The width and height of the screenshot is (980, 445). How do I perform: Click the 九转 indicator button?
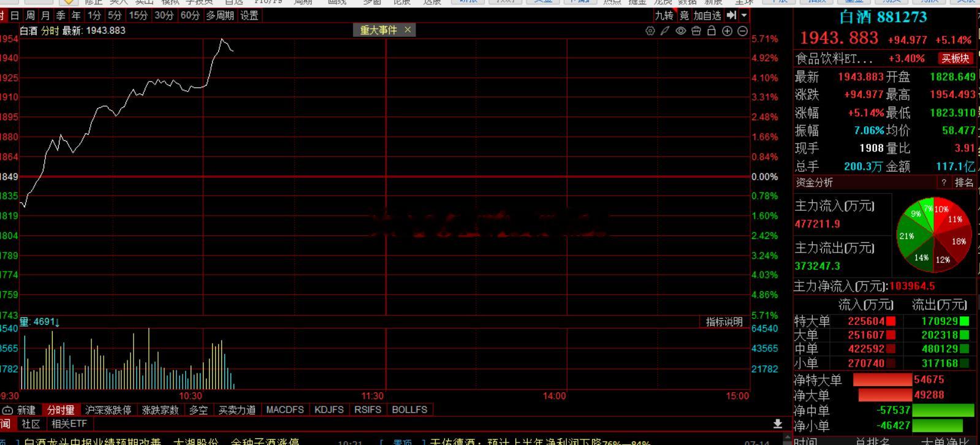coord(664,15)
